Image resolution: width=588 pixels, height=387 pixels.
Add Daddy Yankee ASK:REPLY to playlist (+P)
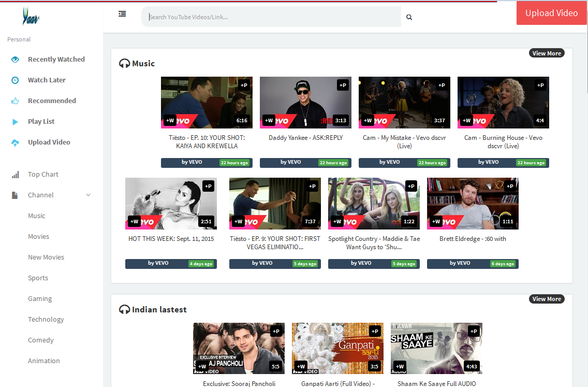coord(343,85)
